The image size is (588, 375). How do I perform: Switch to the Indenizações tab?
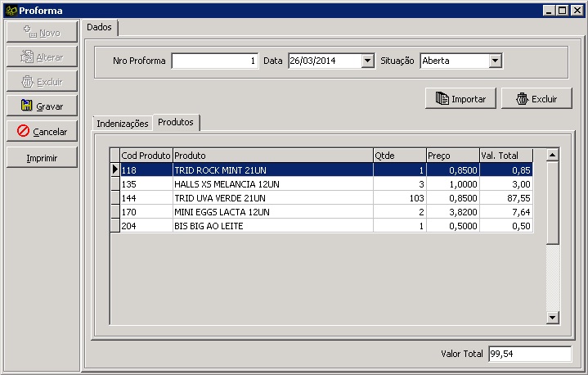[123, 124]
